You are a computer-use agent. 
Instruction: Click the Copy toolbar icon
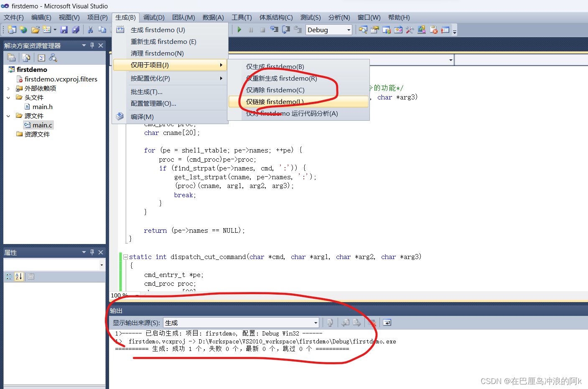coord(102,30)
